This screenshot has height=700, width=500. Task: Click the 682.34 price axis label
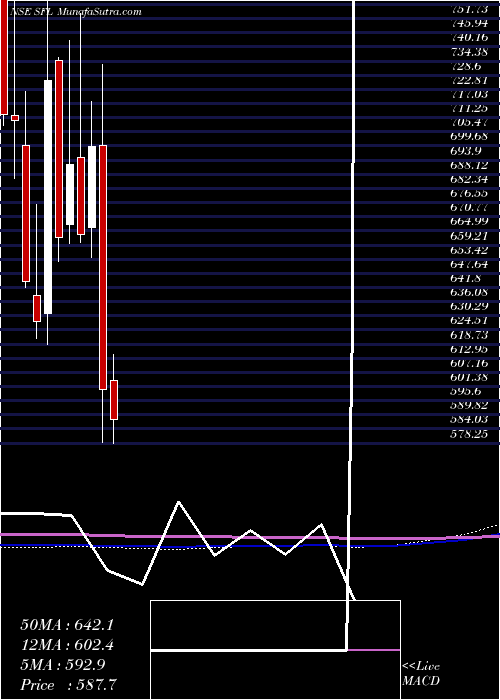(x=469, y=179)
